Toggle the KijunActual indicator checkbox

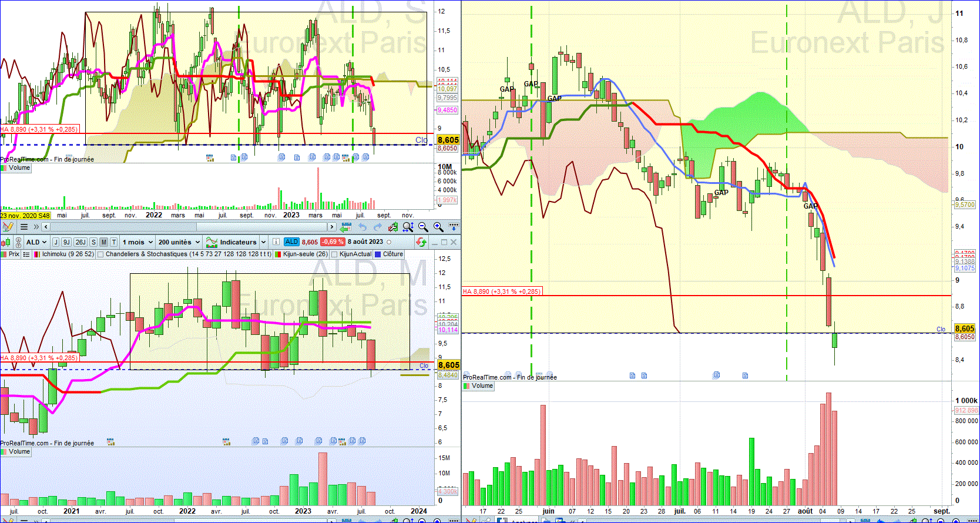(334, 254)
